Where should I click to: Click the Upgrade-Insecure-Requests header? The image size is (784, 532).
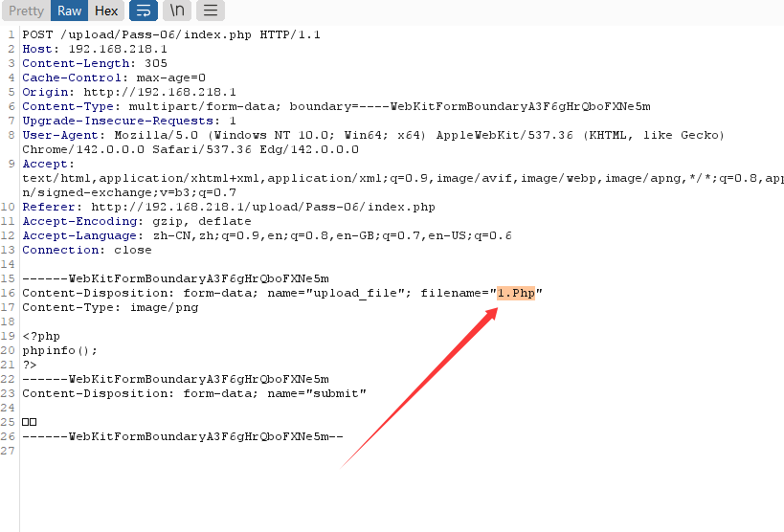click(129, 121)
